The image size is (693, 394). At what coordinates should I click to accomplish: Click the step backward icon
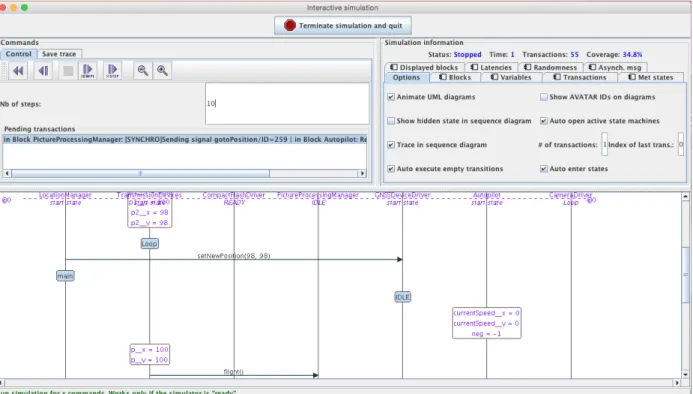43,70
